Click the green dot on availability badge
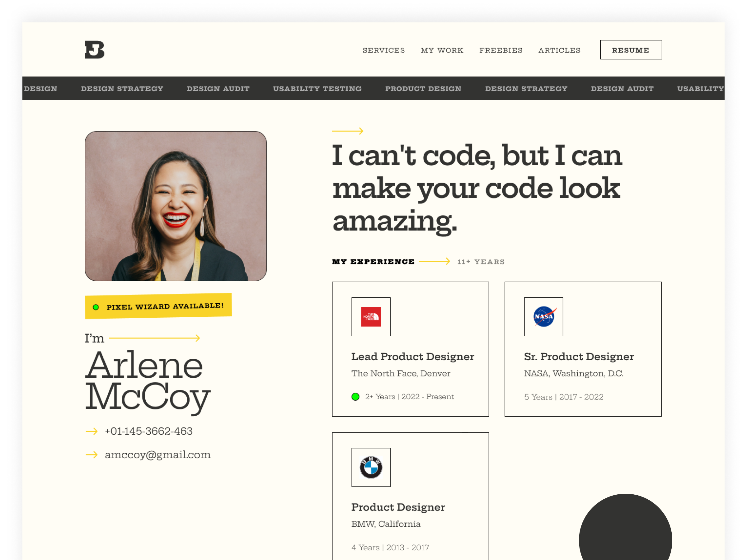747x560 pixels. 96,307
